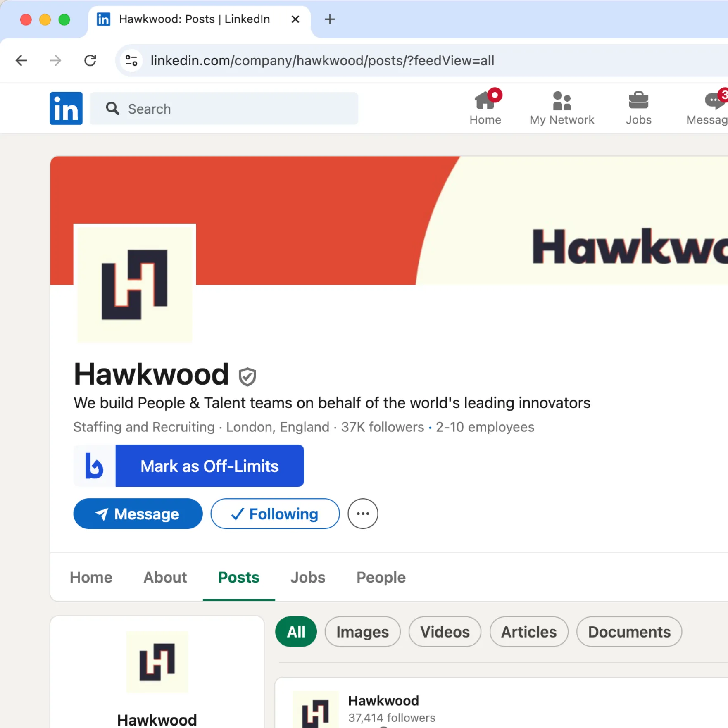Click Mark as Off-Limits button
The height and width of the screenshot is (728, 728).
pyautogui.click(x=209, y=466)
